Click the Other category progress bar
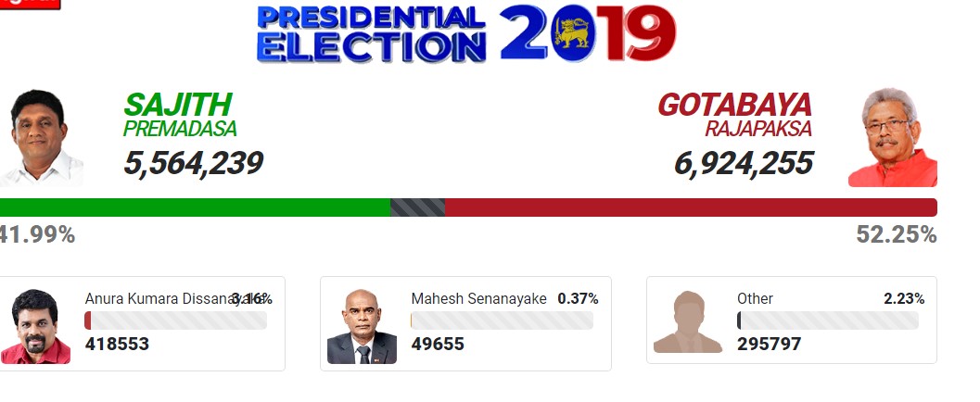 coord(827,320)
